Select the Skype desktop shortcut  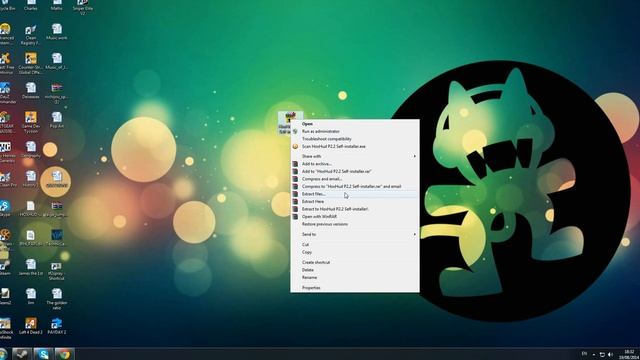click(x=5, y=208)
